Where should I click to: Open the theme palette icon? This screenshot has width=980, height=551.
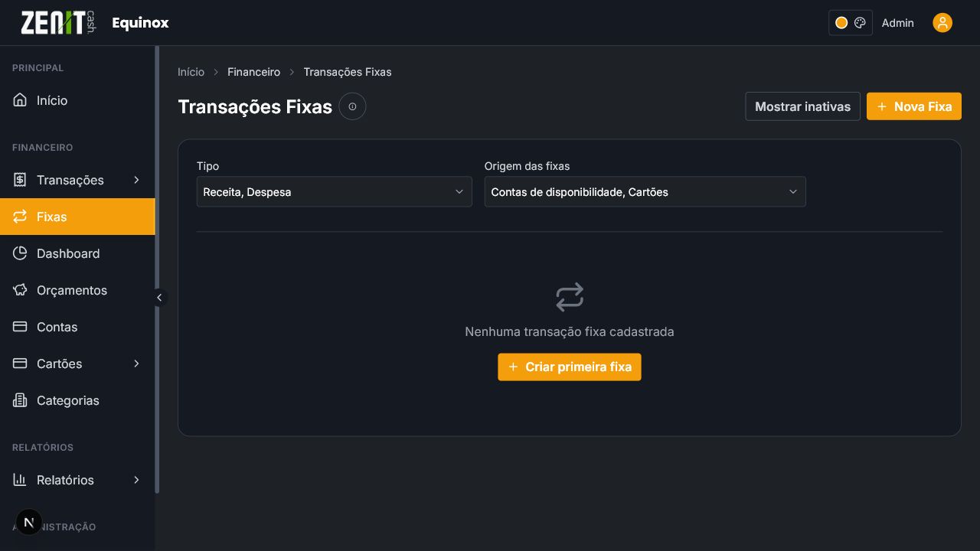860,23
